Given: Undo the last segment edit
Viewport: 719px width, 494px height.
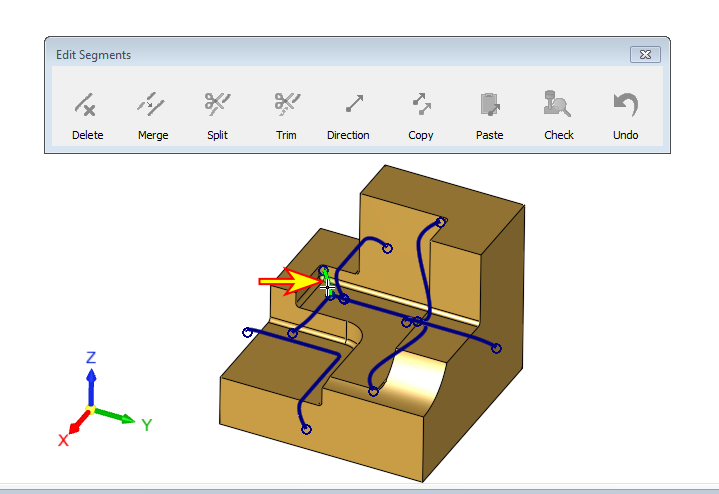Looking at the screenshot, I should 625,114.
